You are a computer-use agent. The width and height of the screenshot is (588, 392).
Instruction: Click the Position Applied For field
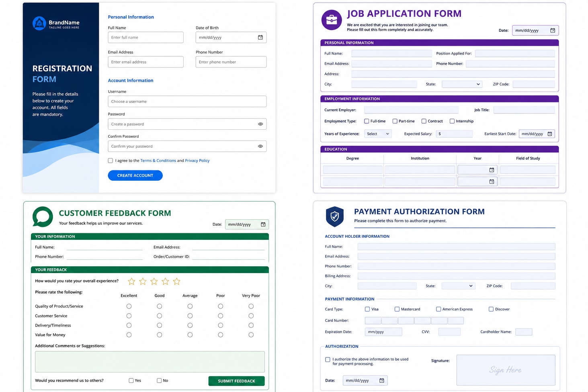(515, 53)
